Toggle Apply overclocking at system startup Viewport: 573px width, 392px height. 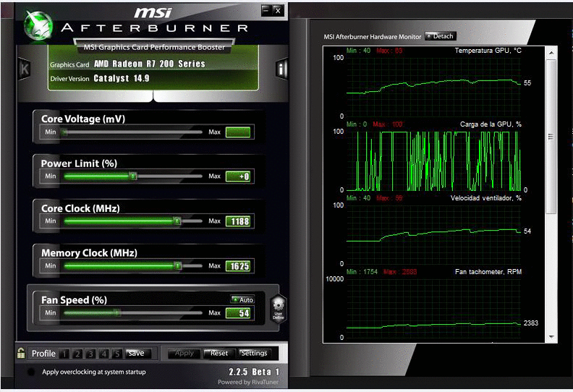[x=31, y=372]
